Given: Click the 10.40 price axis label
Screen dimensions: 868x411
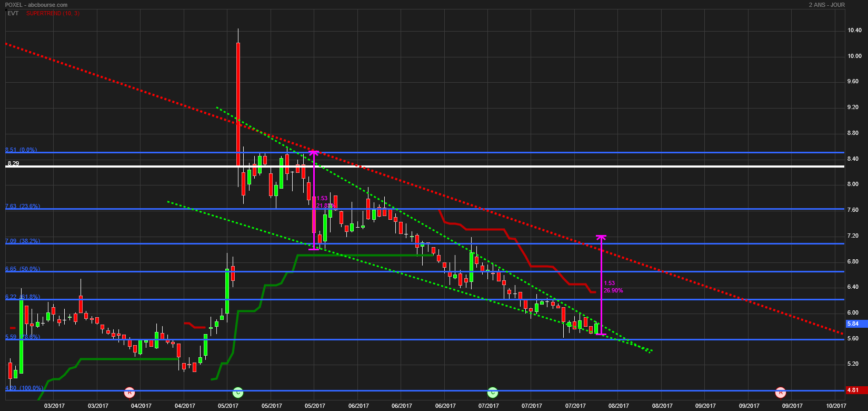Looking at the screenshot, I should click(854, 31).
